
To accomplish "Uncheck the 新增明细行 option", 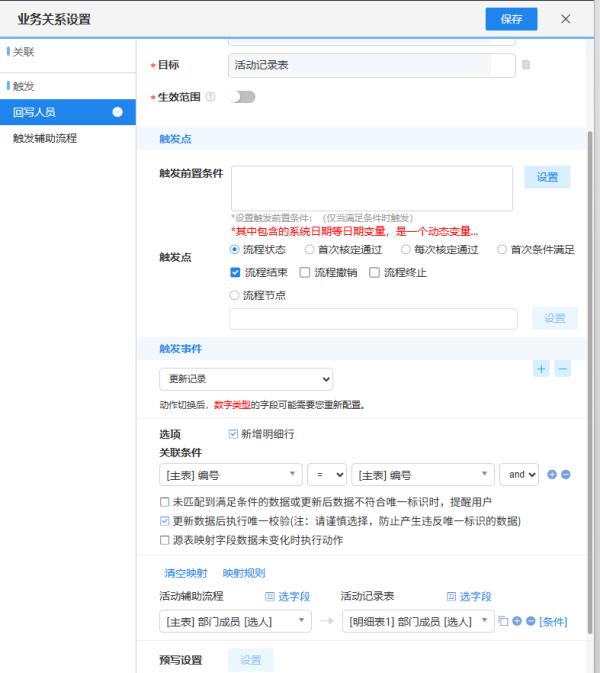I will click(x=234, y=434).
